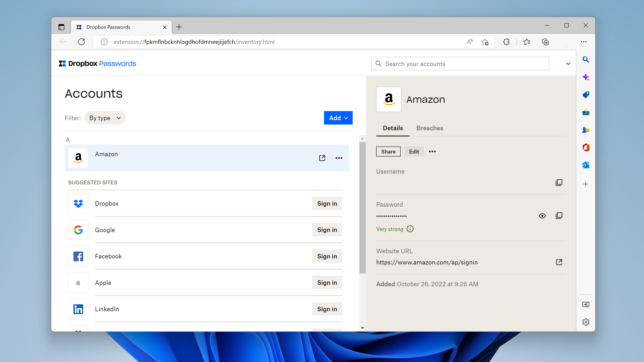Click the Dropbox logo thumbnail
Screen dimensions: 644x362
[x=78, y=203]
